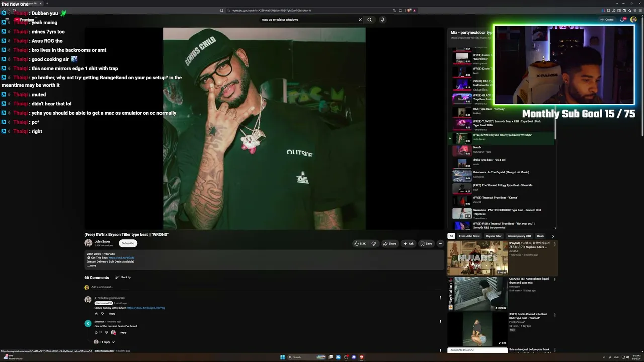The height and width of the screenshot is (362, 644).
Task: Open options menu for Nujabes playlist
Action: [555, 244]
